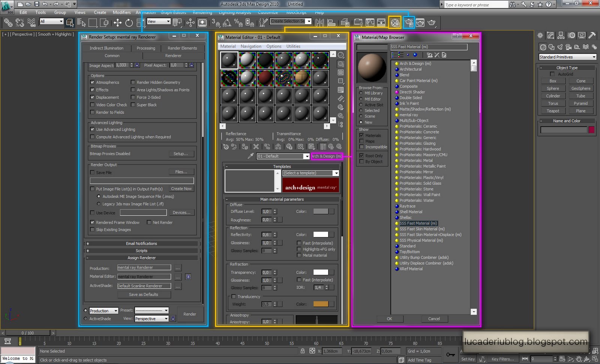Activate Bind to Space Warp tool
Viewport: 600px width, 364px height.
point(31,23)
